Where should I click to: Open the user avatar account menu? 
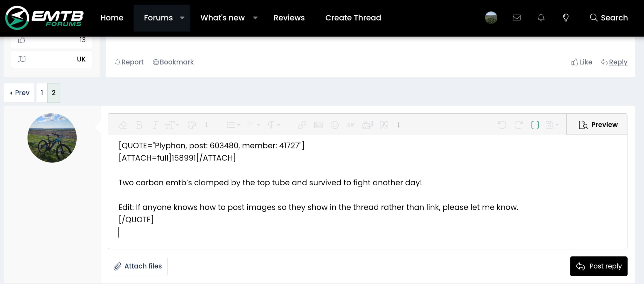tap(491, 18)
